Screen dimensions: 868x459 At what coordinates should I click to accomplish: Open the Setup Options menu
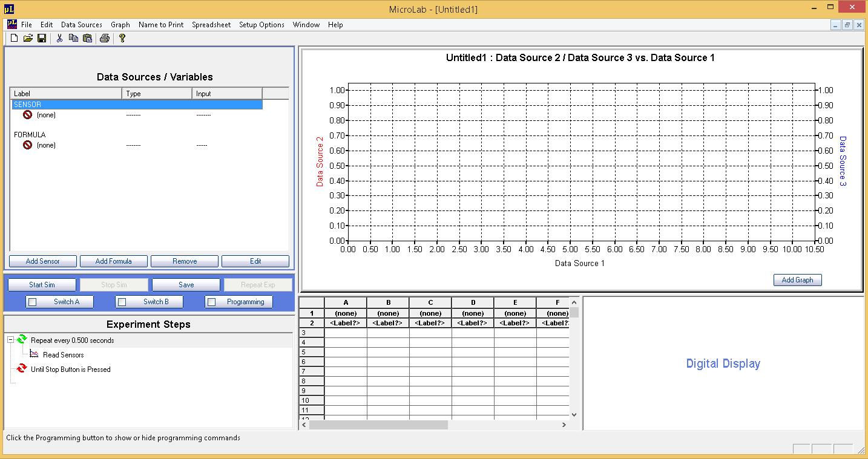[261, 25]
